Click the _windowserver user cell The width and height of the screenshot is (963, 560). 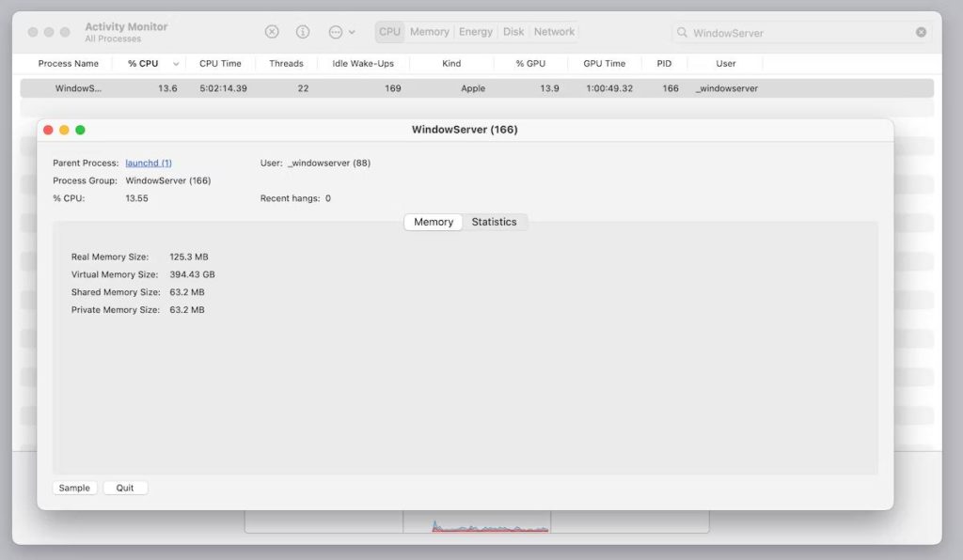(727, 88)
